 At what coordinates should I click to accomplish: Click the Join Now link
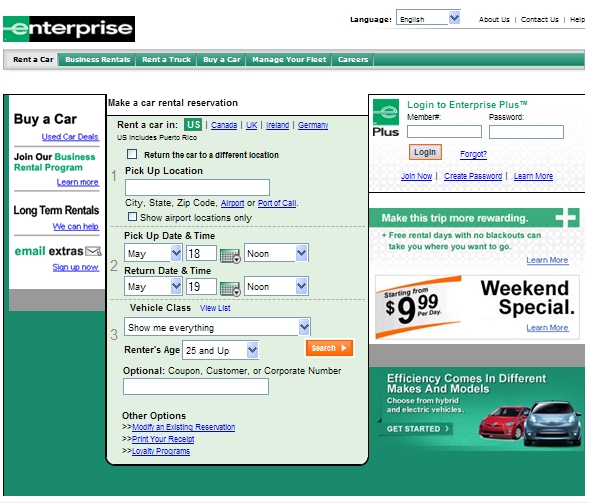point(416,176)
